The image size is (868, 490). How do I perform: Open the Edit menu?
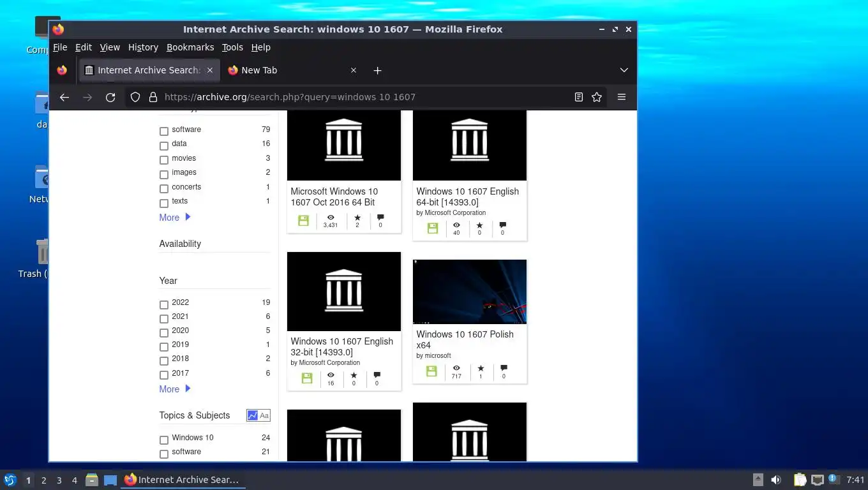(84, 47)
